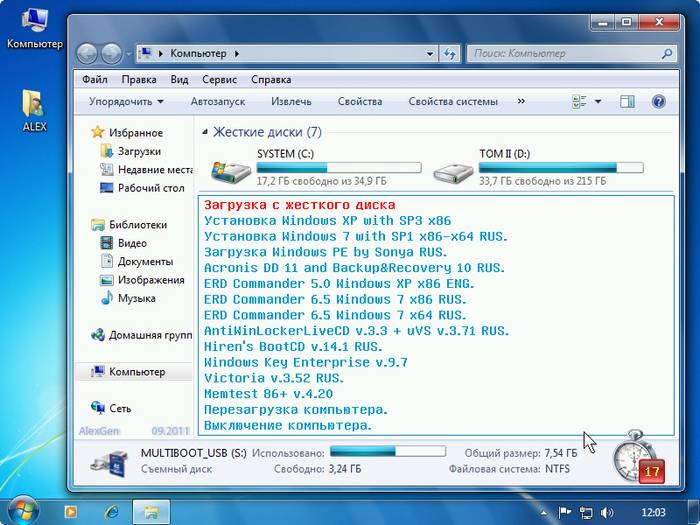The image size is (700, 525).
Task: Open the ALEX desktop folder icon
Action: click(x=34, y=104)
